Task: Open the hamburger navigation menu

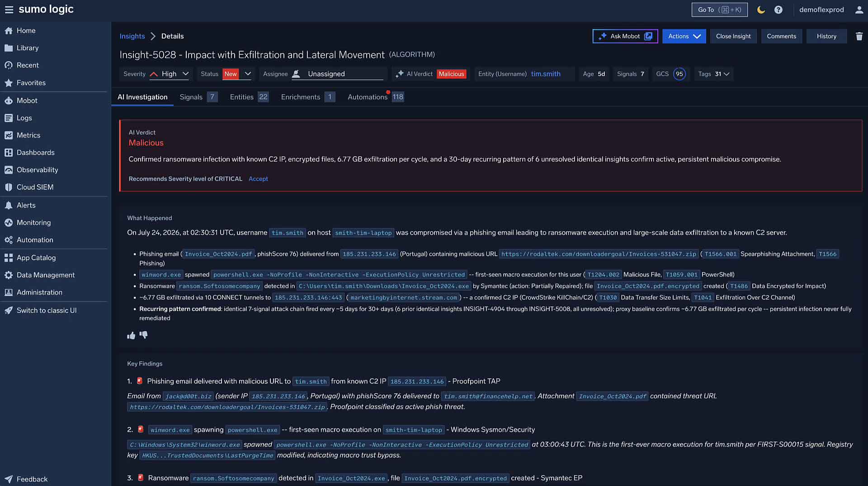Action: click(x=9, y=10)
